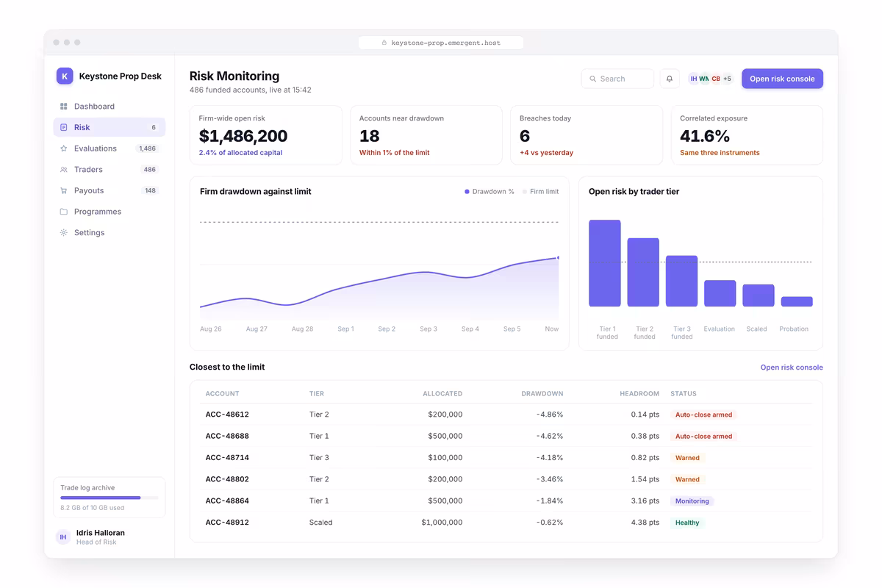Click the Traders people icon

(64, 170)
